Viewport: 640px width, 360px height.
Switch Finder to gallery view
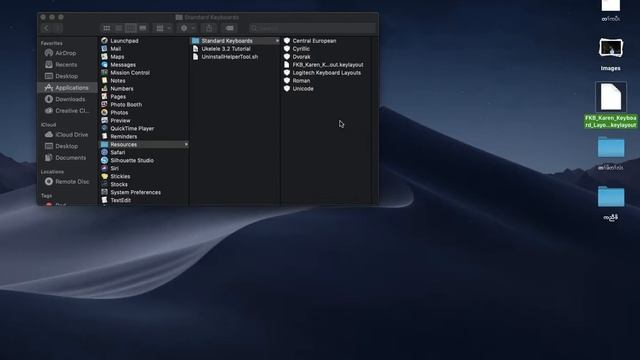pos(143,28)
